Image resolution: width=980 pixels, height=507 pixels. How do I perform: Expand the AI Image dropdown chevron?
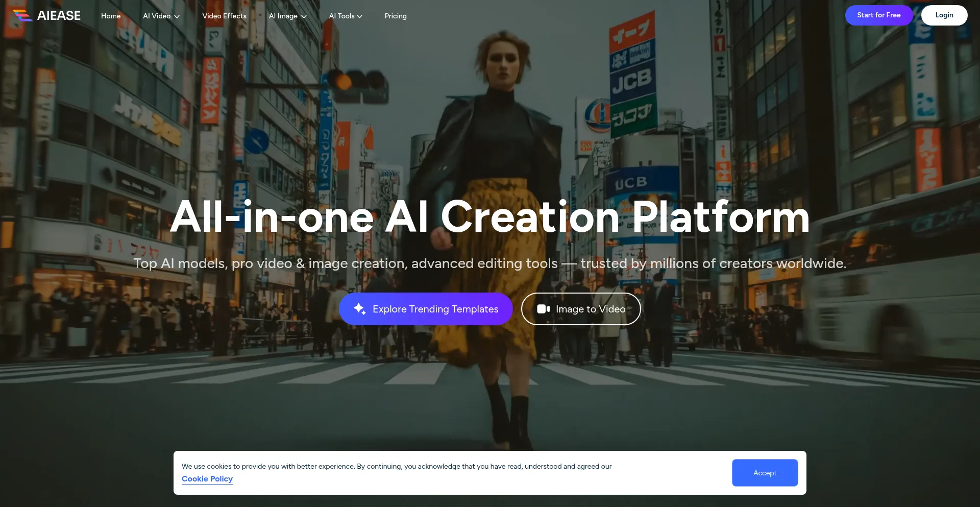pos(304,16)
